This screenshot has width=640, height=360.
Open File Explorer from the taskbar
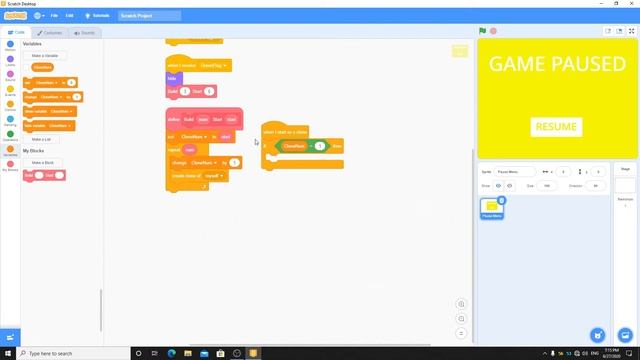[x=188, y=353]
